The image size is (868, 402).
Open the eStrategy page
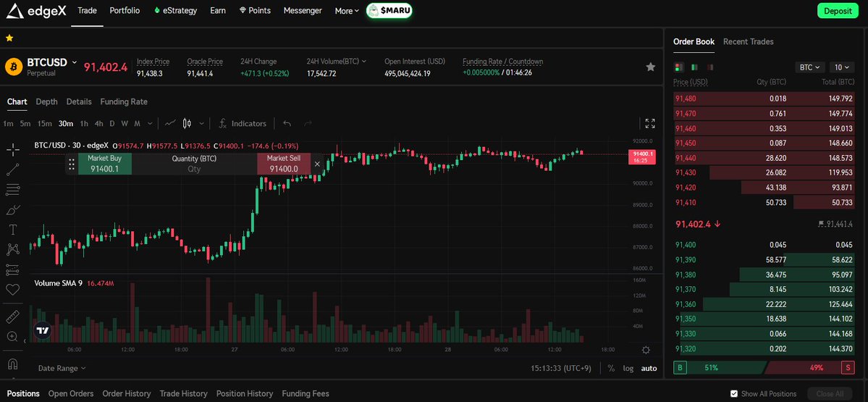[175, 11]
